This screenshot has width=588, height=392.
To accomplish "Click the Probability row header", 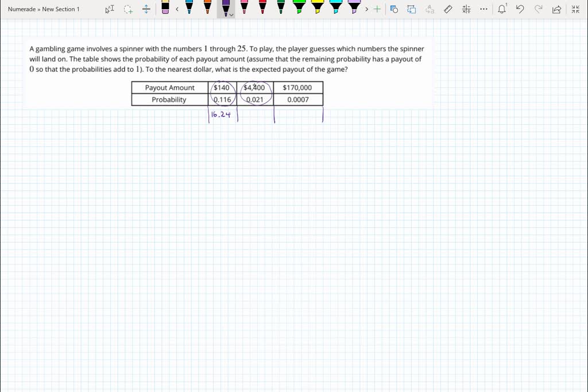I will point(169,99).
